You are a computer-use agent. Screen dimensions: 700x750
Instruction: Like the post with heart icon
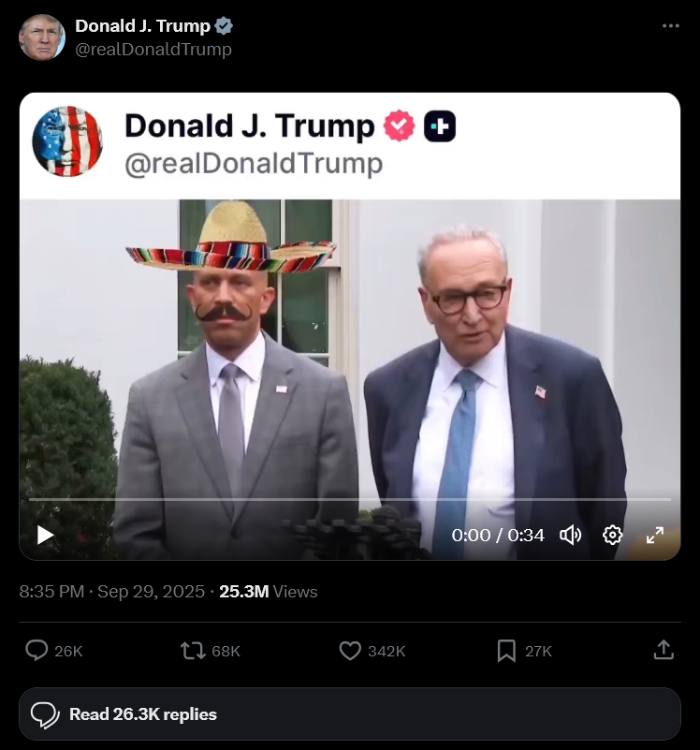click(350, 651)
